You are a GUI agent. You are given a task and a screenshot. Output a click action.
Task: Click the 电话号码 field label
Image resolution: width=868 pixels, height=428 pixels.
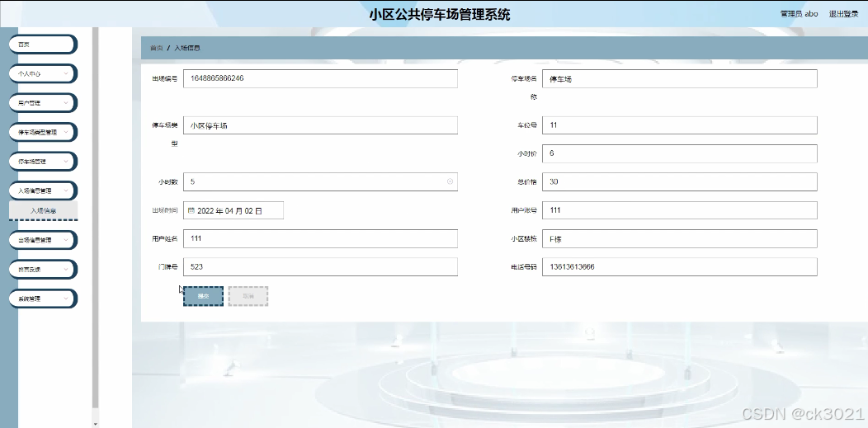tap(524, 266)
